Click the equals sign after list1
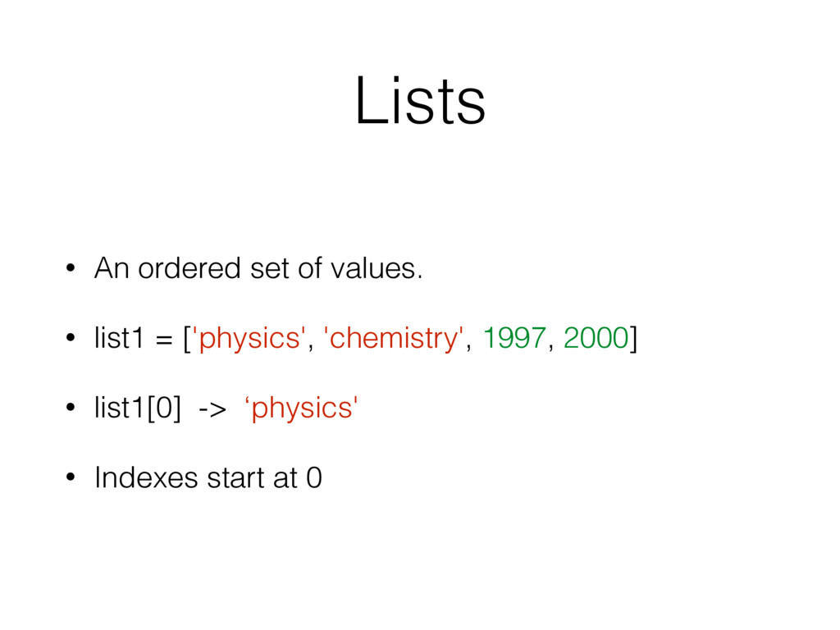840x630 pixels. (167, 339)
